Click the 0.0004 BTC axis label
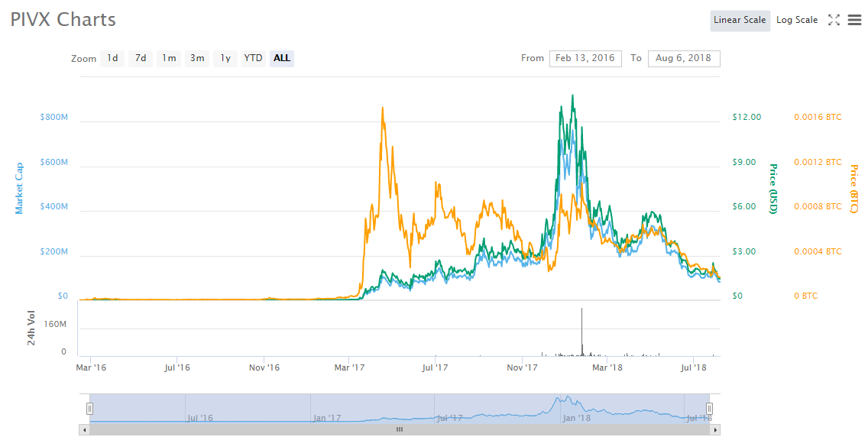This screenshot has width=868, height=437. pyautogui.click(x=818, y=251)
